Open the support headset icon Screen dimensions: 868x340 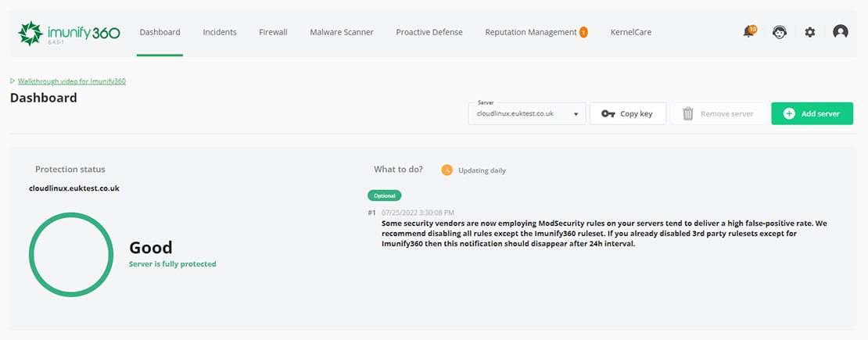tap(780, 32)
